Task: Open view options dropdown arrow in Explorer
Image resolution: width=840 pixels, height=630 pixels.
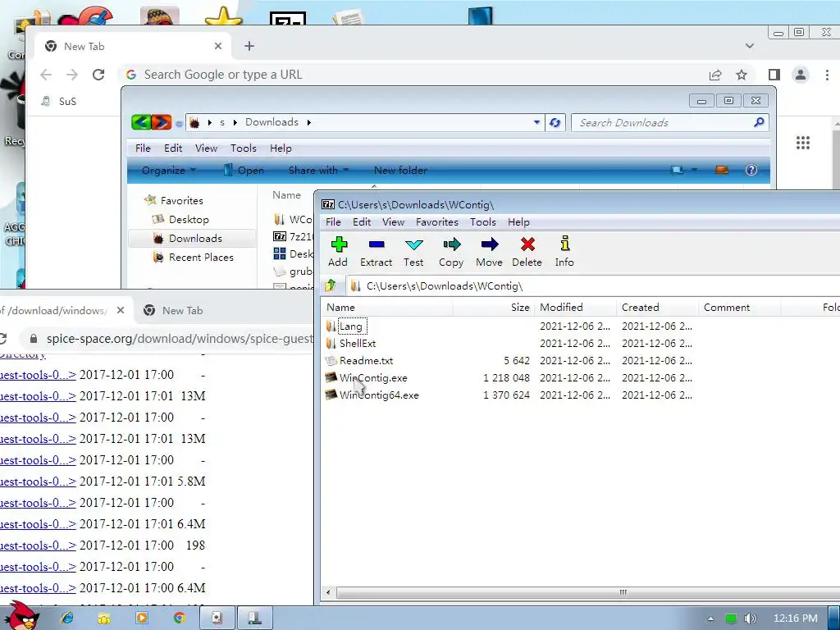Action: point(694,171)
